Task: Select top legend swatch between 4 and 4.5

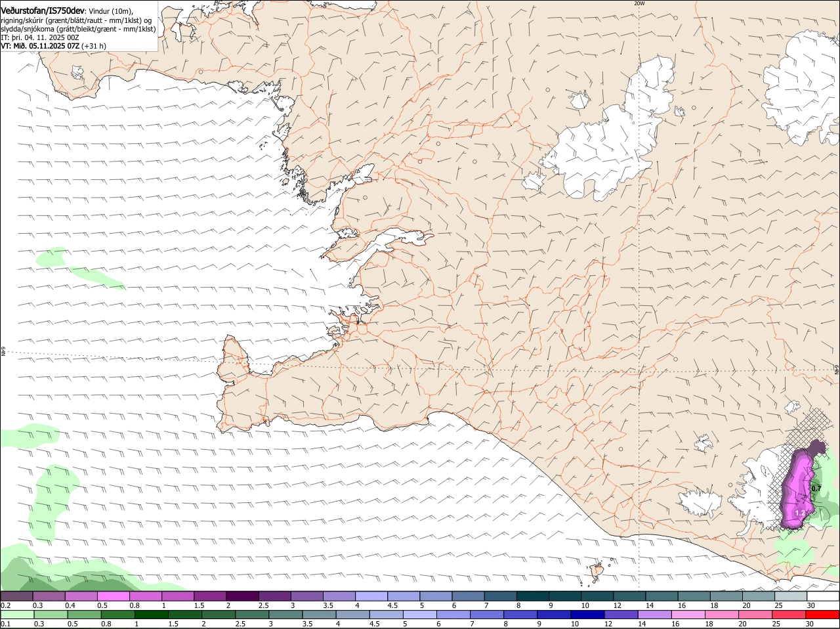Action: tap(372, 596)
